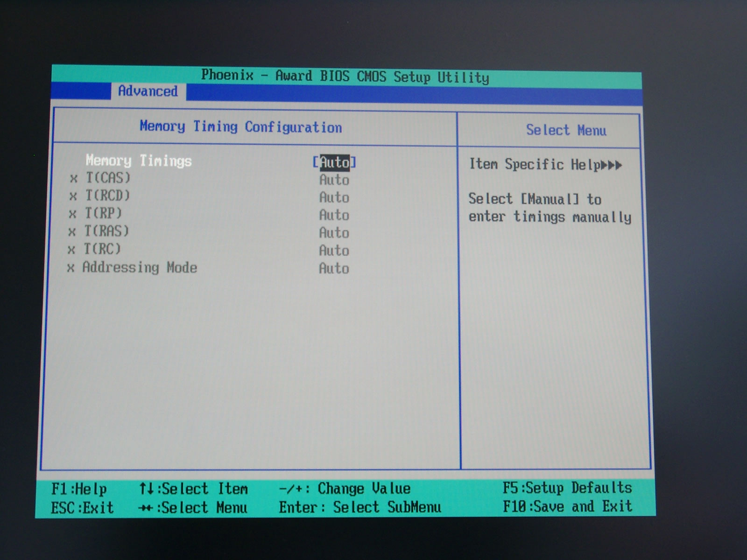This screenshot has width=747, height=560.
Task: Click the x marker beside T(RP)
Action: pyautogui.click(x=72, y=214)
